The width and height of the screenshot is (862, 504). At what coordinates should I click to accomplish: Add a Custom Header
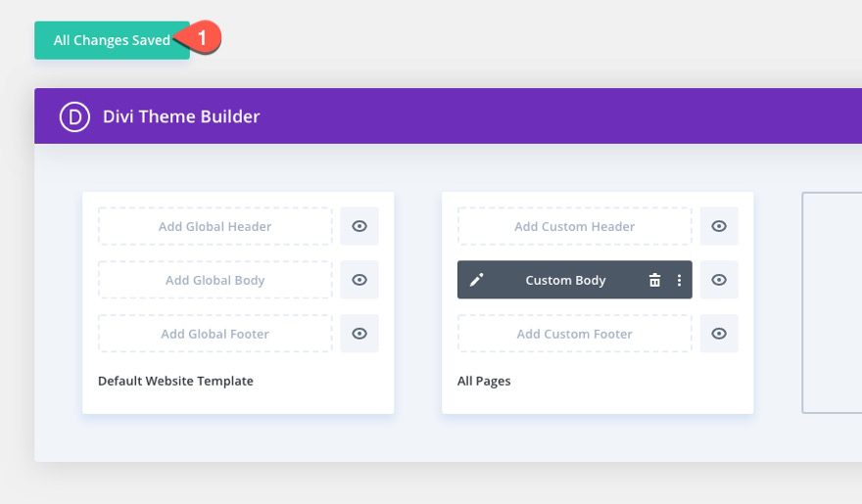574,226
